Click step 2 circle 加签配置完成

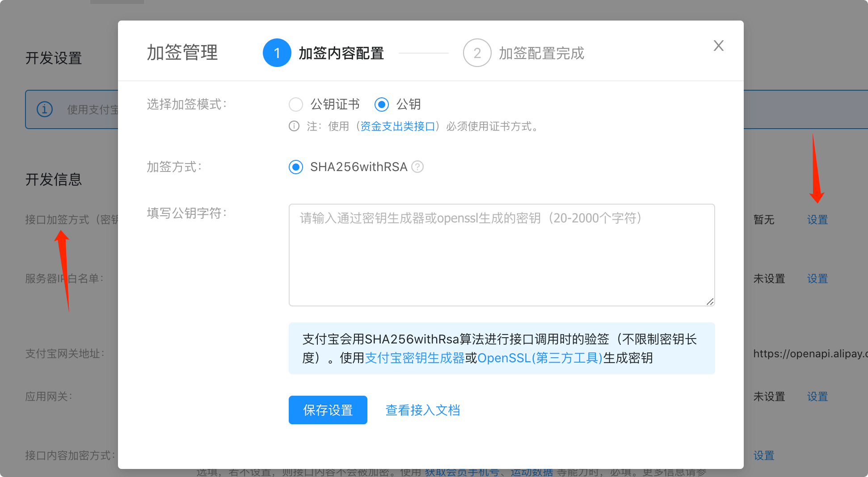(x=477, y=53)
